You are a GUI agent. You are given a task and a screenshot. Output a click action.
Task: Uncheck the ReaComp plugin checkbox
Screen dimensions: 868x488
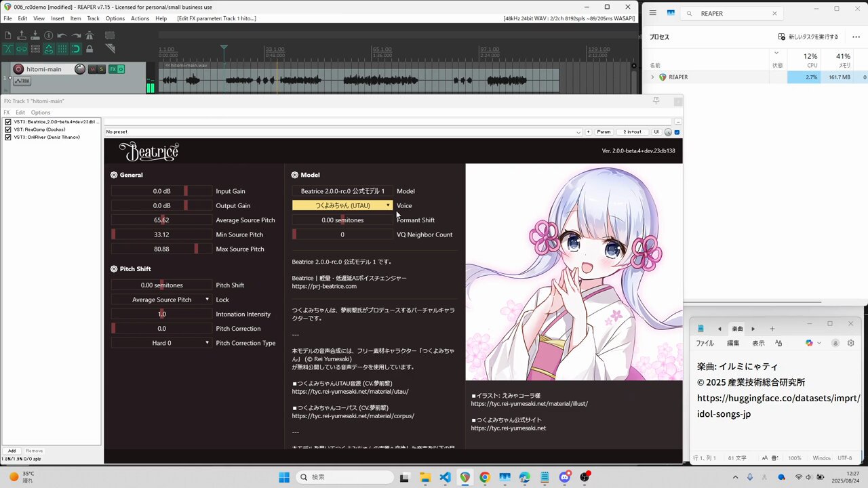[x=8, y=129]
